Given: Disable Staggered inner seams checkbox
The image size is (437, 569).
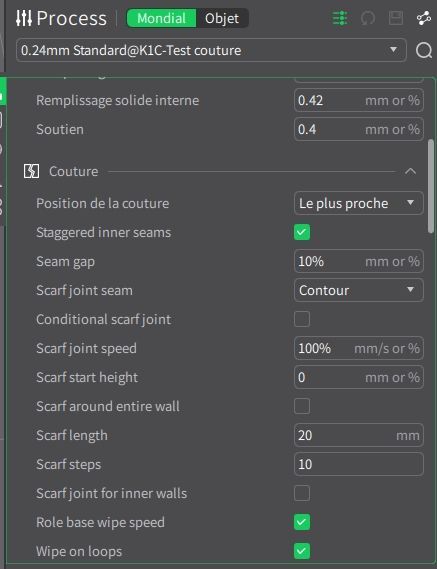Looking at the screenshot, I should pyautogui.click(x=302, y=232).
